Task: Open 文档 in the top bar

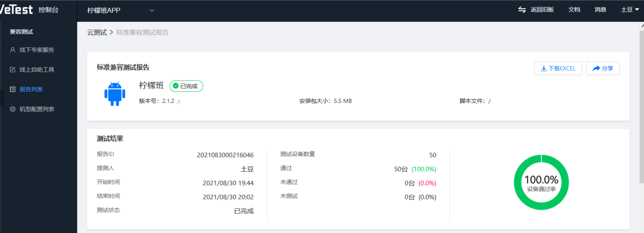Action: click(574, 10)
